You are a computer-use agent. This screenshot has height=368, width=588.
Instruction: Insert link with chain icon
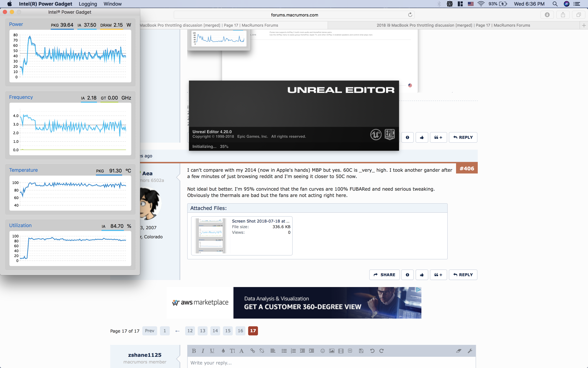tap(253, 351)
